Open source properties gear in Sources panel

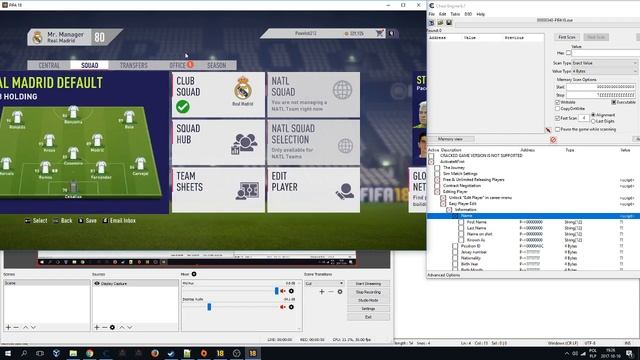[x=112, y=327]
